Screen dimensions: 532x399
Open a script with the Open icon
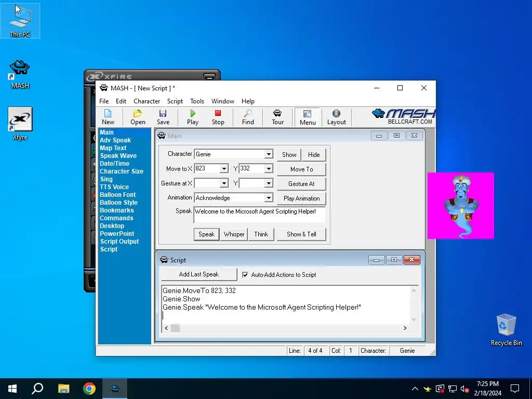click(138, 117)
